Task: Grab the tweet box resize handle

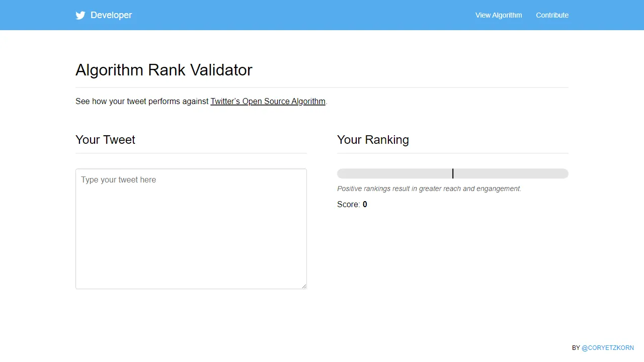Action: pos(304,286)
